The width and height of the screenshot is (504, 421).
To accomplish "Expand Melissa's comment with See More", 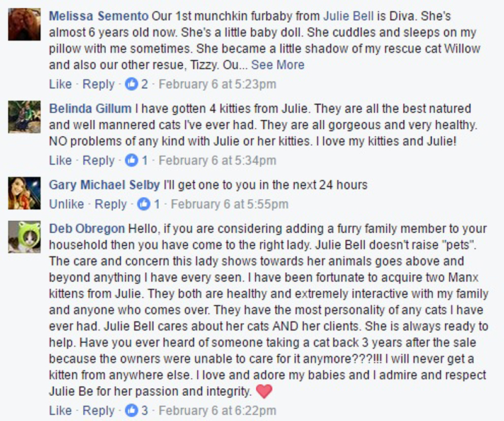I will pyautogui.click(x=277, y=65).
